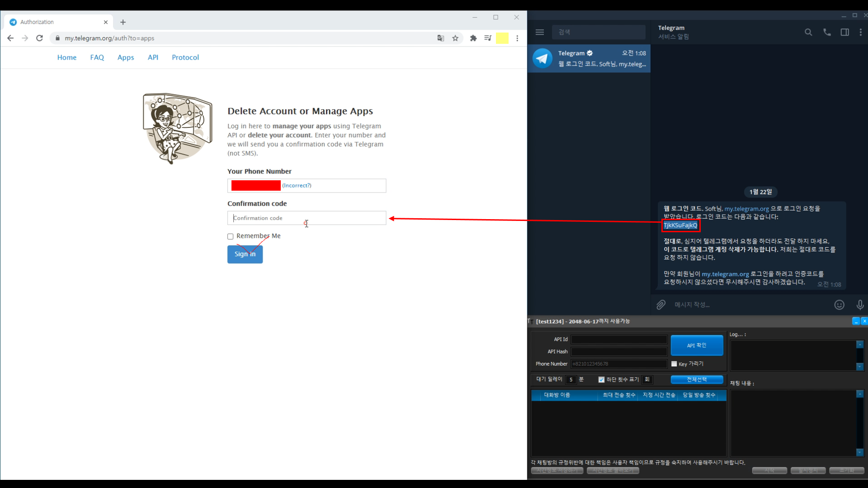Viewport: 868px width, 488px height.
Task: Check the Remember Me checkbox
Action: (230, 236)
